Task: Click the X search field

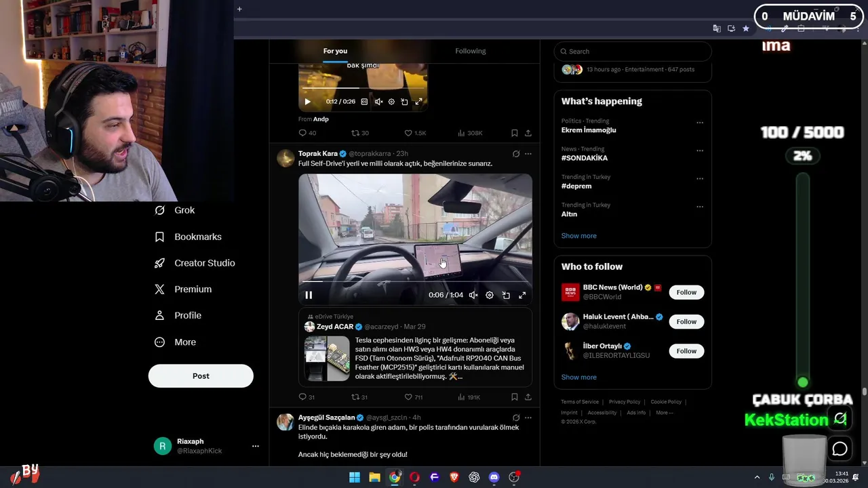Action: point(633,52)
